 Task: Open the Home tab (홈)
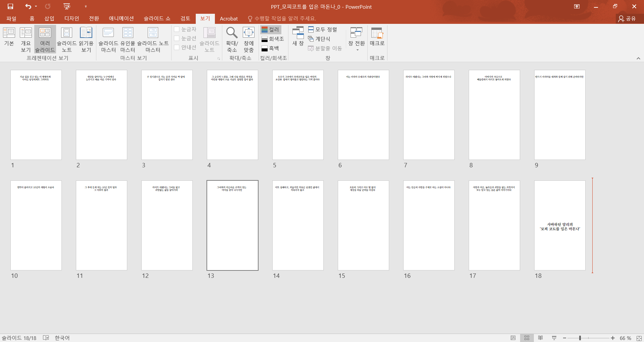point(32,18)
